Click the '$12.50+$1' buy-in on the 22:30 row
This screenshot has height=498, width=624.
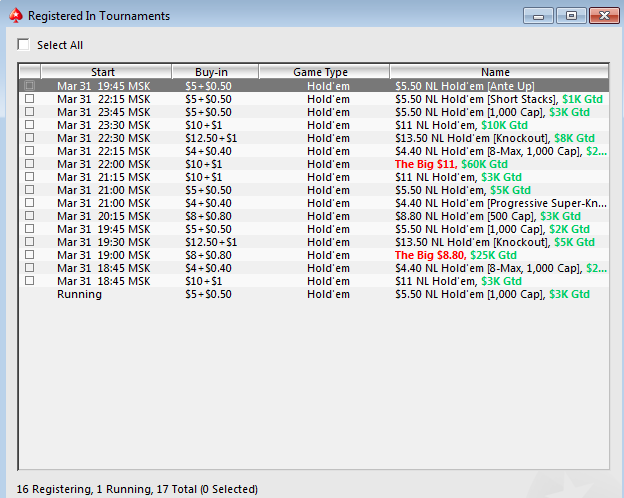point(211,138)
